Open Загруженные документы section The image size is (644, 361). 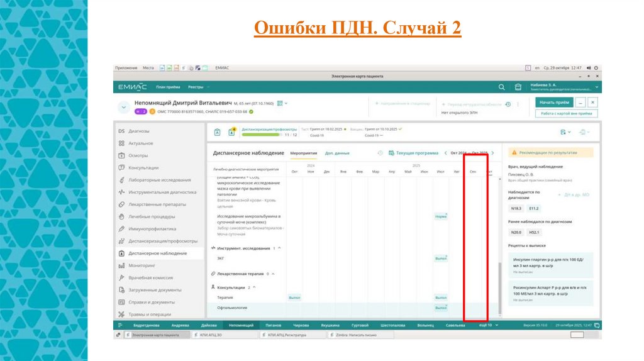155,290
